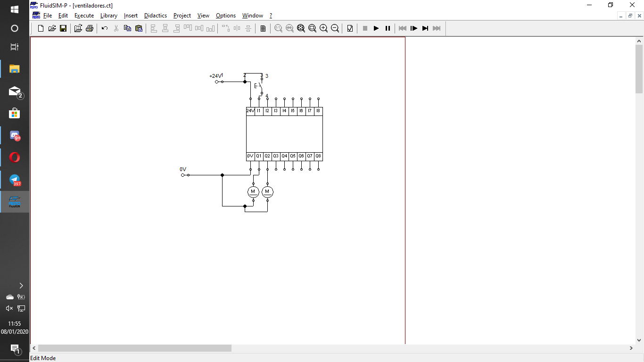Viewport: 644px width, 362px height.
Task: Zoom by rubber band icon
Action: click(x=312, y=28)
